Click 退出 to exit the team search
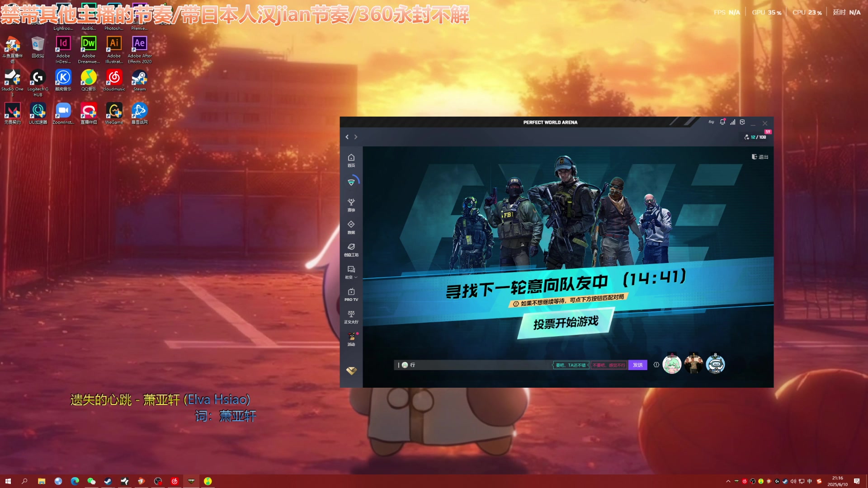Image resolution: width=868 pixels, height=488 pixels. coord(760,157)
